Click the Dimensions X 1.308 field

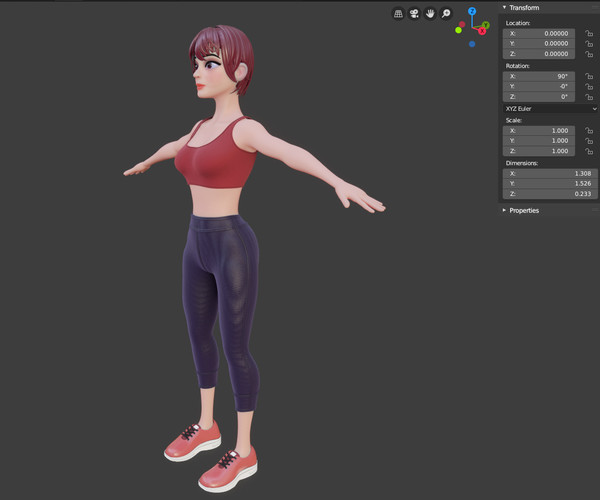pyautogui.click(x=550, y=174)
